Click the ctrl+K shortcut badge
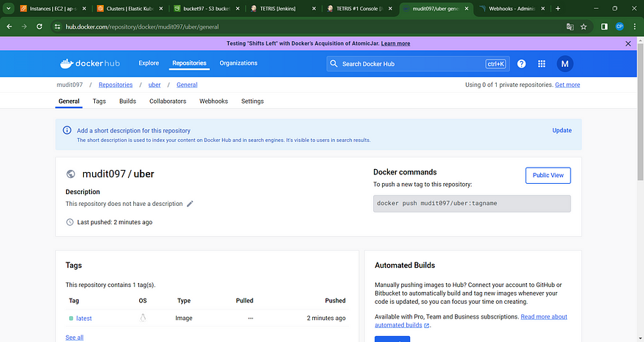This screenshot has height=342, width=644. (x=496, y=64)
